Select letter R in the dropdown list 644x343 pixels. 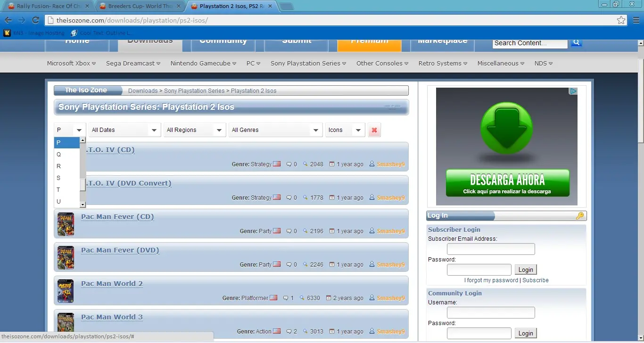point(67,166)
